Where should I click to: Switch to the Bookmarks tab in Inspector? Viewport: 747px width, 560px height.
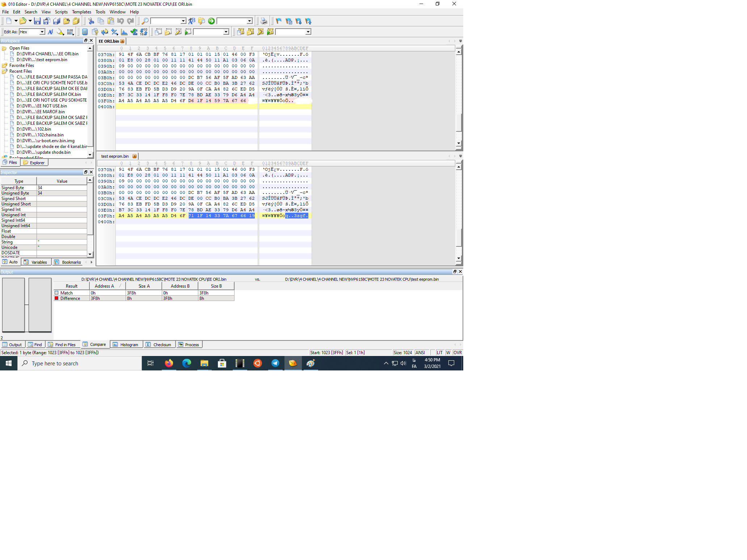coord(68,262)
